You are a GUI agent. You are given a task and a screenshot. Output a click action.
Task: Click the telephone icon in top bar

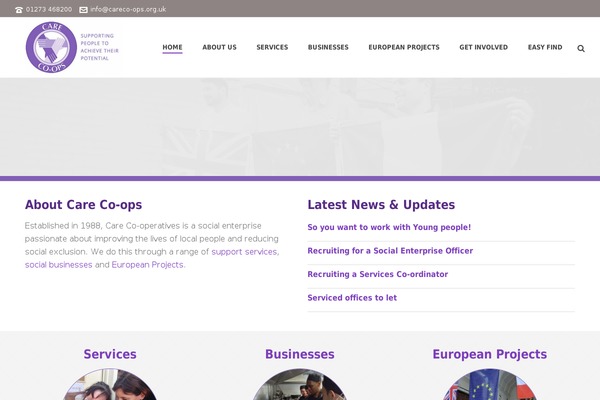tap(19, 10)
